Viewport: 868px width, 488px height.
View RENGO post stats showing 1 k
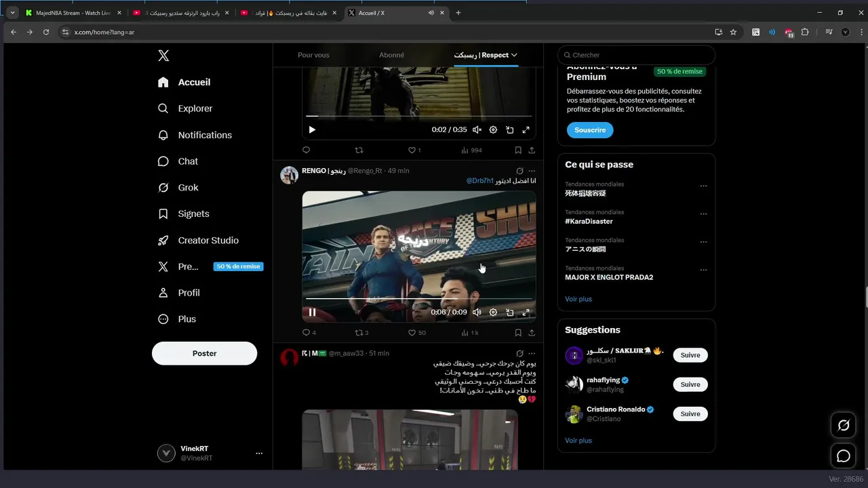(x=470, y=333)
